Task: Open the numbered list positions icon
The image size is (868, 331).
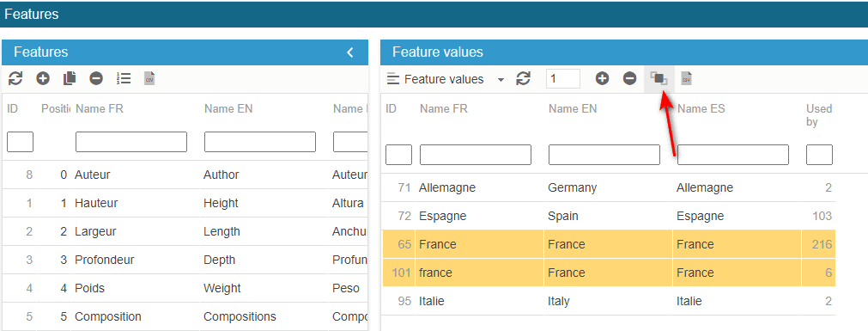Action: pos(124,79)
